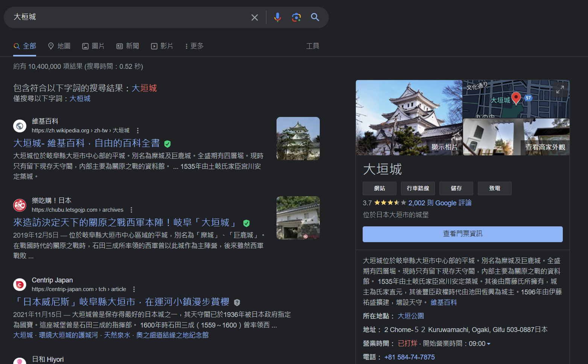Image resolution: width=588 pixels, height=364 pixels.
Task: Open the corrected search term 大垣城 link
Action: coord(144,88)
